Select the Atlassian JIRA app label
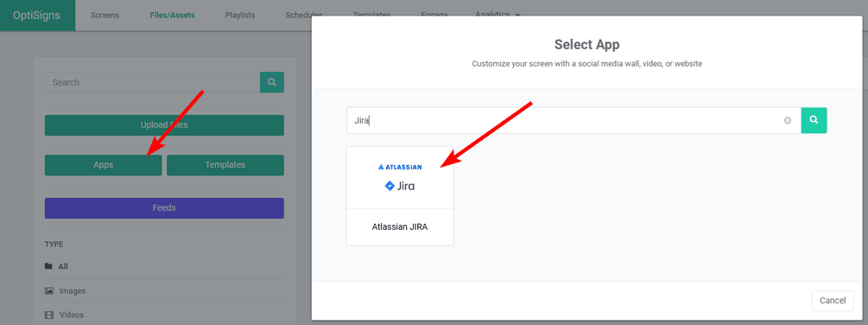This screenshot has width=868, height=325. (x=400, y=227)
